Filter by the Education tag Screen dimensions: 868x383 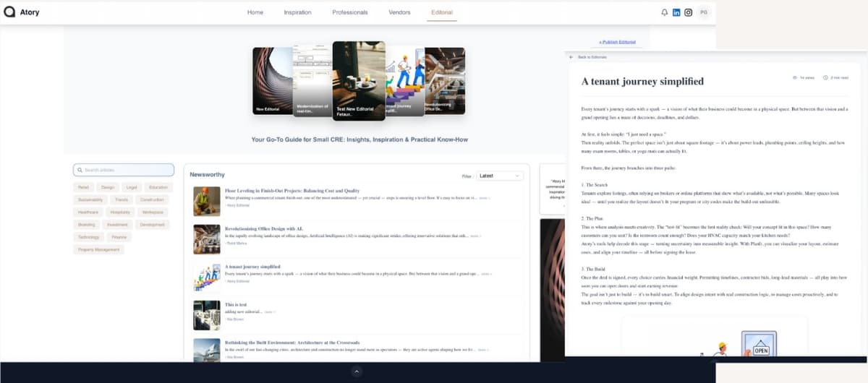pos(158,187)
